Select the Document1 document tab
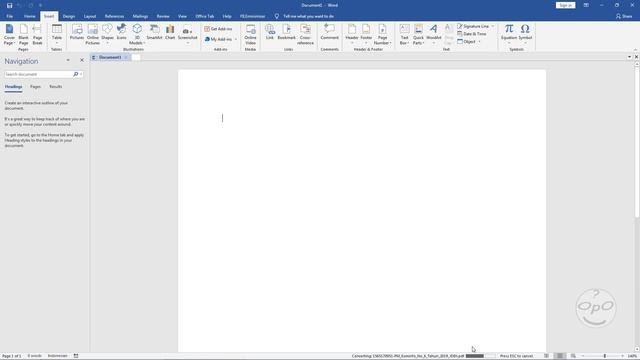The height and width of the screenshot is (360, 640). click(110, 58)
